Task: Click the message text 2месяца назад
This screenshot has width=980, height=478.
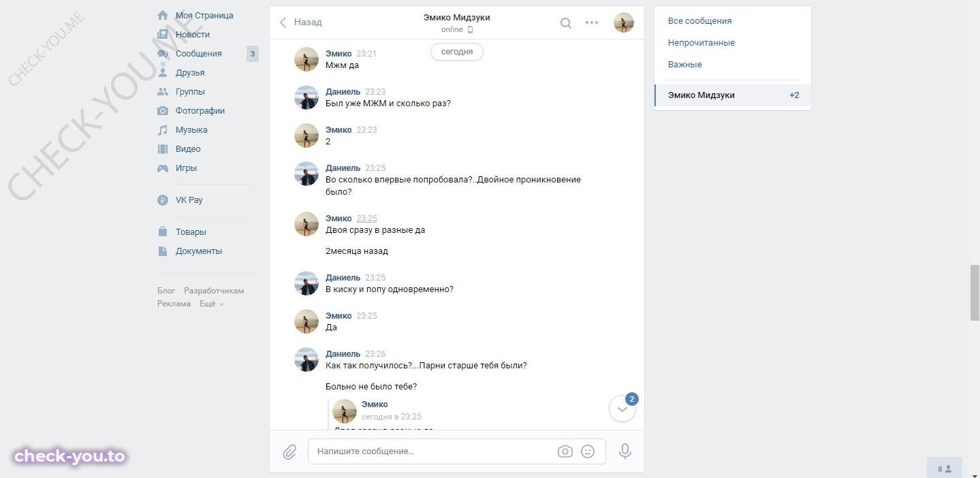Action: click(357, 251)
